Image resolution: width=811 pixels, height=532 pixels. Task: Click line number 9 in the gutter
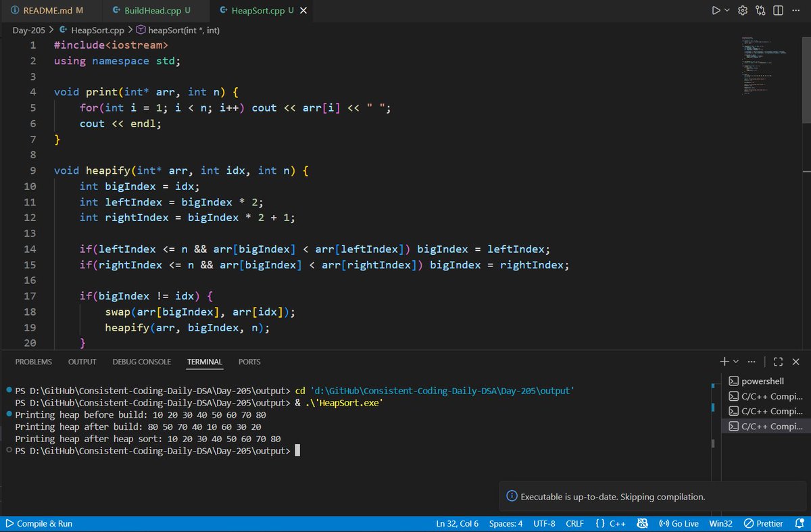(32, 171)
